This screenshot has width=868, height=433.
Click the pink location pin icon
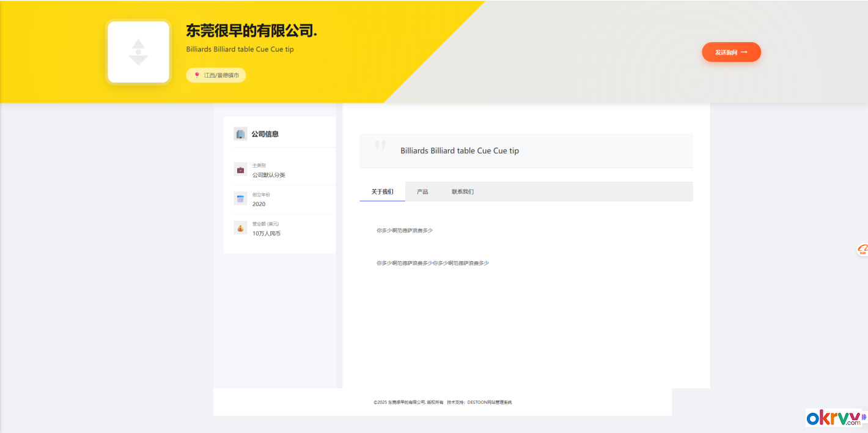coord(197,75)
